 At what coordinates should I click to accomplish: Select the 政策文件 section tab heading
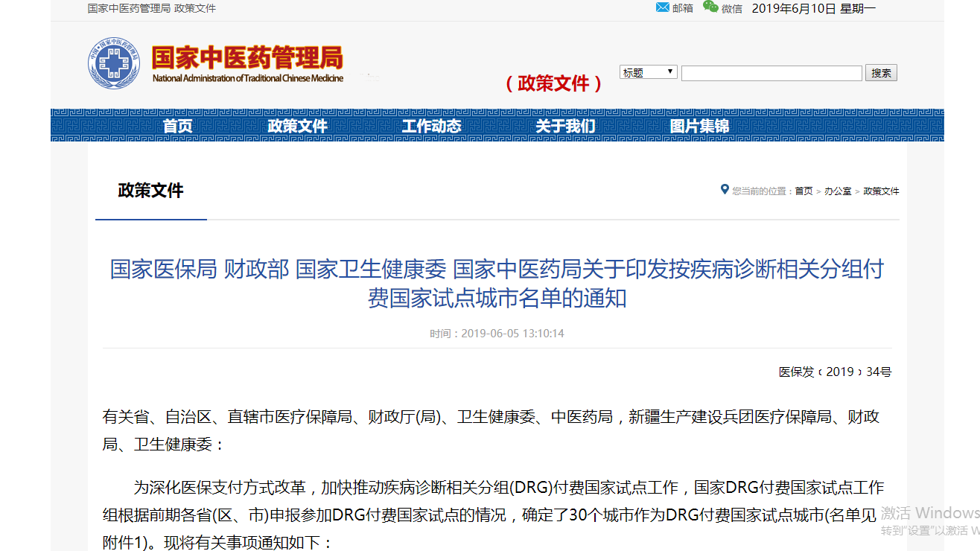point(150,191)
